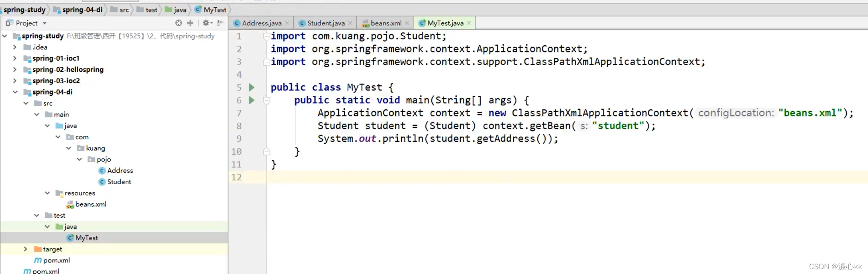Collapse the pojo package

click(79, 159)
